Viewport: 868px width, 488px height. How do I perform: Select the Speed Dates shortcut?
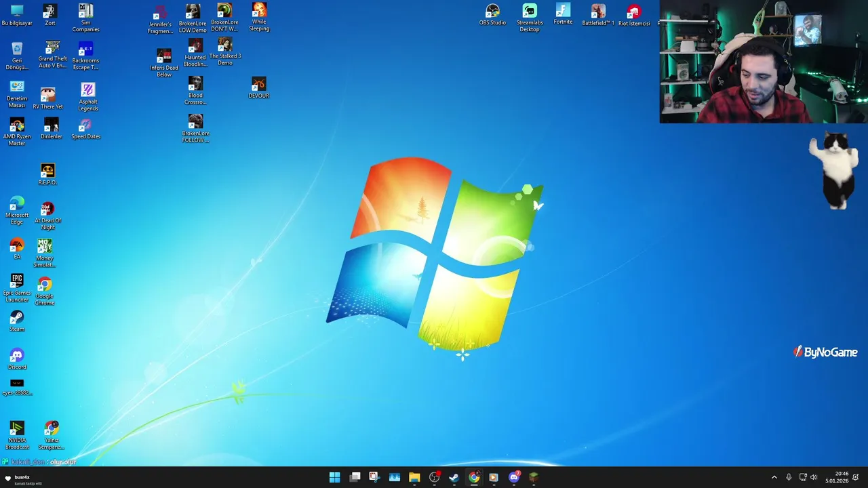tap(85, 129)
